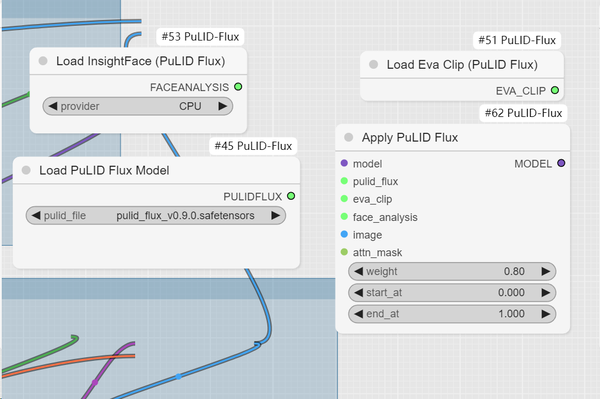Select next pulid_file with right arrow
Screen dimensions: 600x399
click(276, 215)
